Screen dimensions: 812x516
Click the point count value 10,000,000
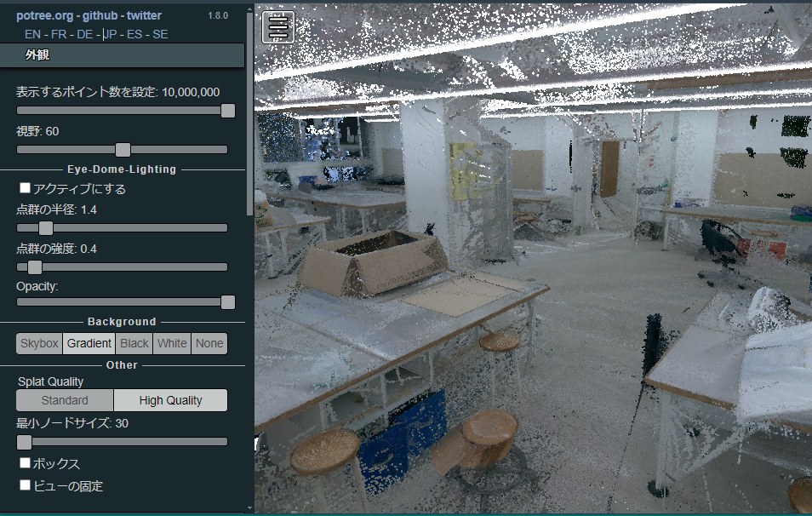(191, 92)
